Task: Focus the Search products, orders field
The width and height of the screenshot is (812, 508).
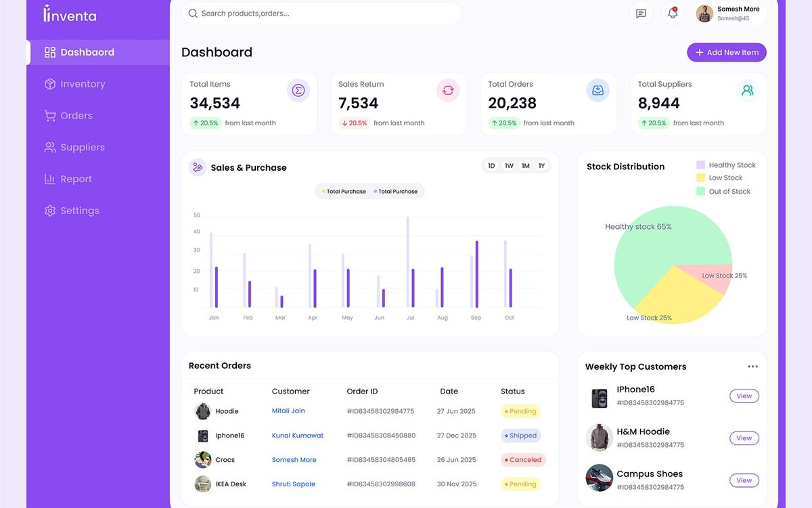Action: [321, 14]
